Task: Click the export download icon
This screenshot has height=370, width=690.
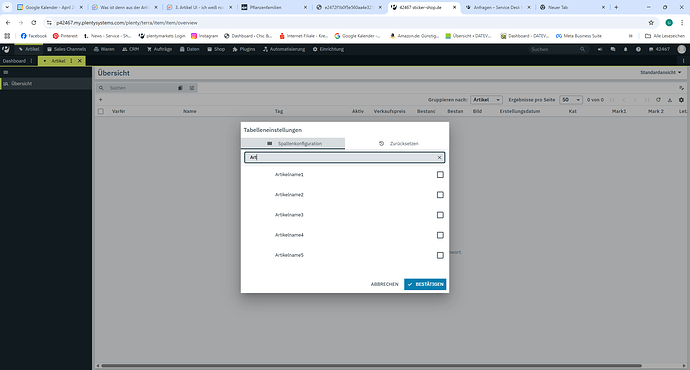Action: tap(670, 100)
